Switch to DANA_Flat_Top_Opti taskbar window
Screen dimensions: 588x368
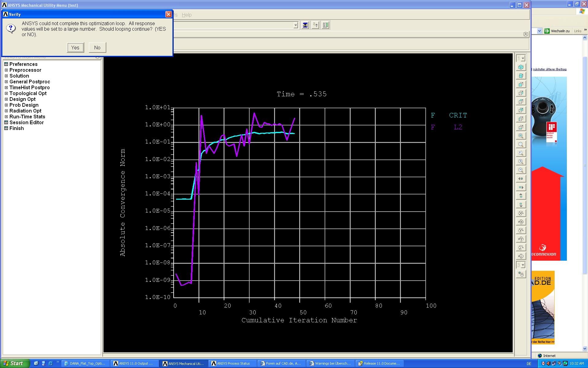pyautogui.click(x=85, y=363)
